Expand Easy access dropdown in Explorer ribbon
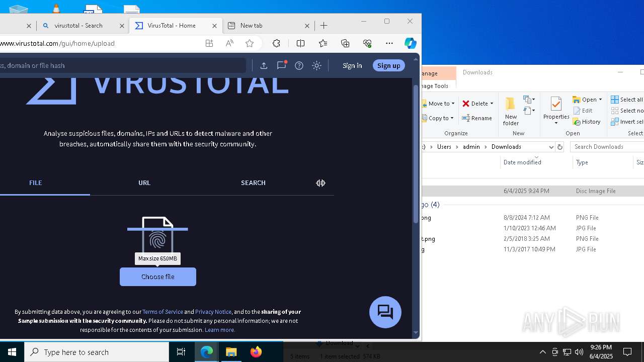This screenshot has width=644, height=362. tap(529, 111)
